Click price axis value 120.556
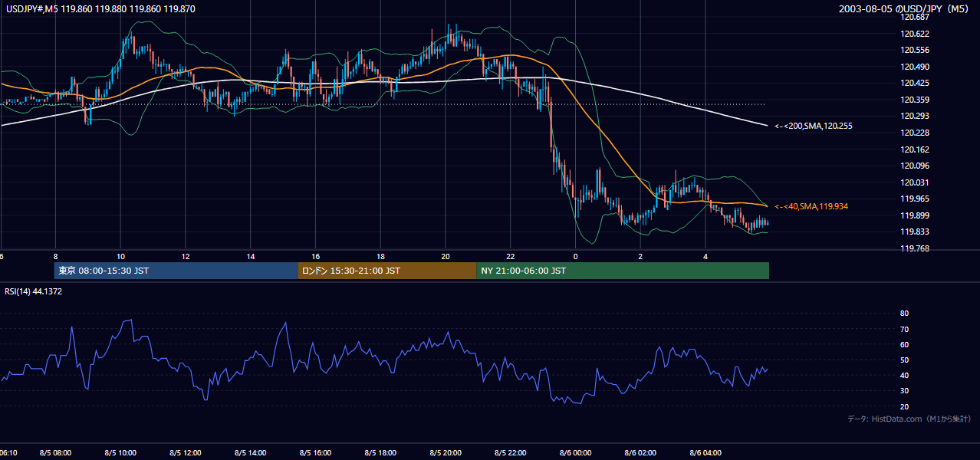Image resolution: width=980 pixels, height=460 pixels. pyautogui.click(x=916, y=50)
